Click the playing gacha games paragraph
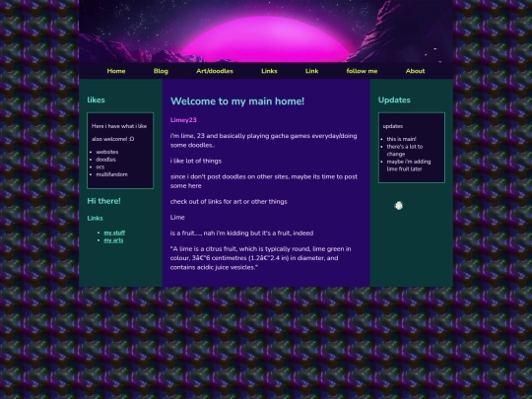Screen dimensions: 532x399 coord(264,140)
